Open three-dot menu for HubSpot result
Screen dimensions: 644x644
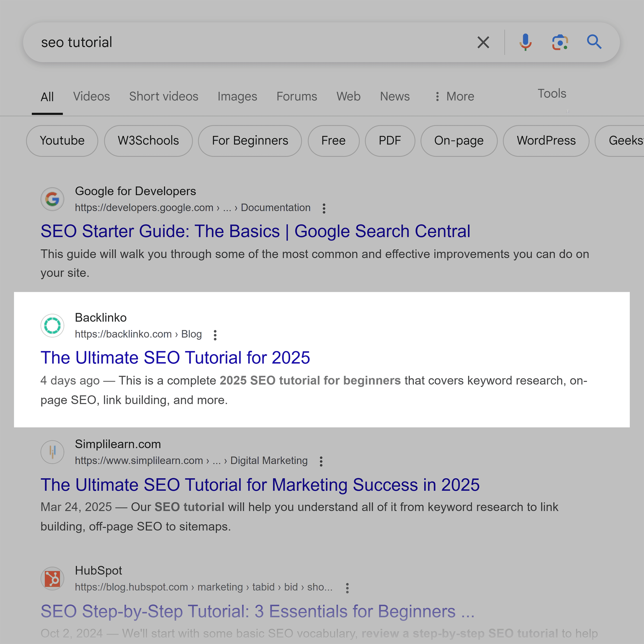(347, 588)
